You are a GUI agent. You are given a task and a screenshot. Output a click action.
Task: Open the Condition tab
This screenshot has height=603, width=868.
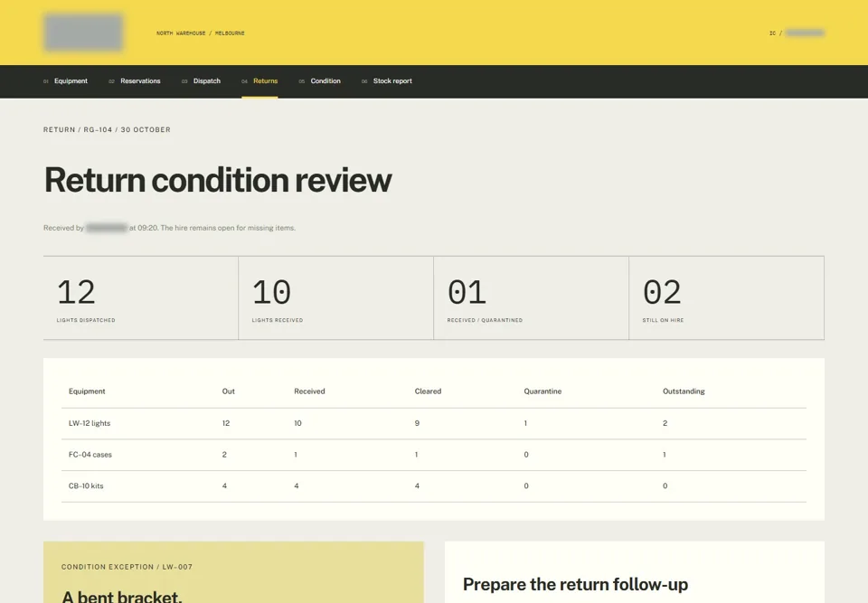tap(319, 80)
